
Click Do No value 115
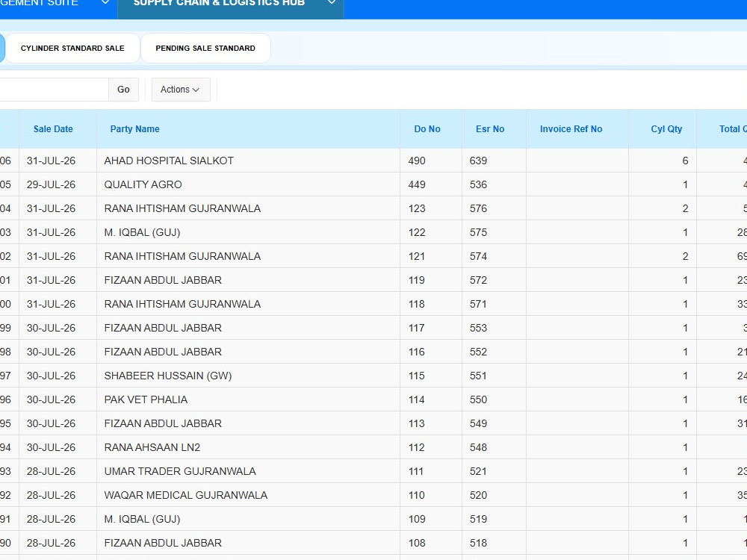[x=416, y=376]
